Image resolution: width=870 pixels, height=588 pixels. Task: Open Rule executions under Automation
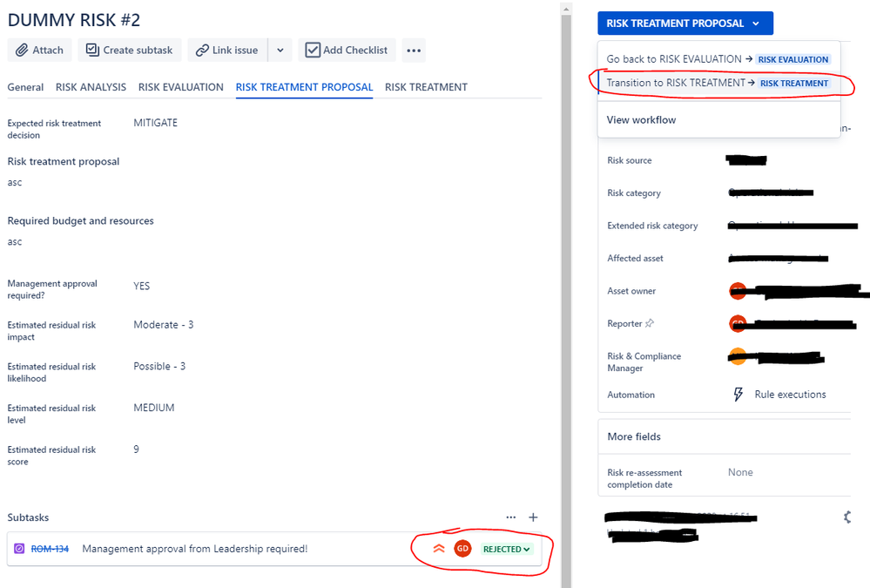point(790,395)
